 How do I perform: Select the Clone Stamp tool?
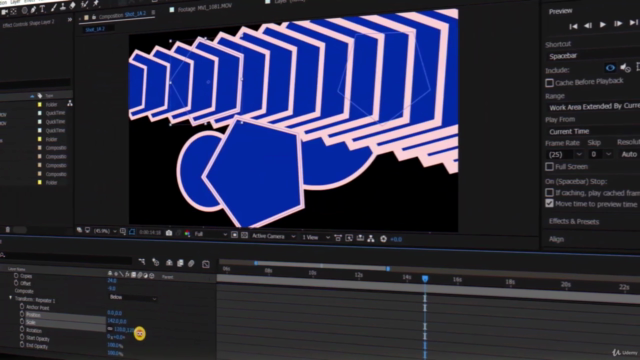(x=62, y=7)
